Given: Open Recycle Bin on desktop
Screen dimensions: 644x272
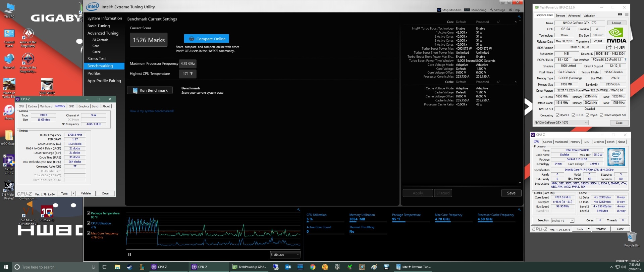Looking at the screenshot, I should (x=632, y=239).
